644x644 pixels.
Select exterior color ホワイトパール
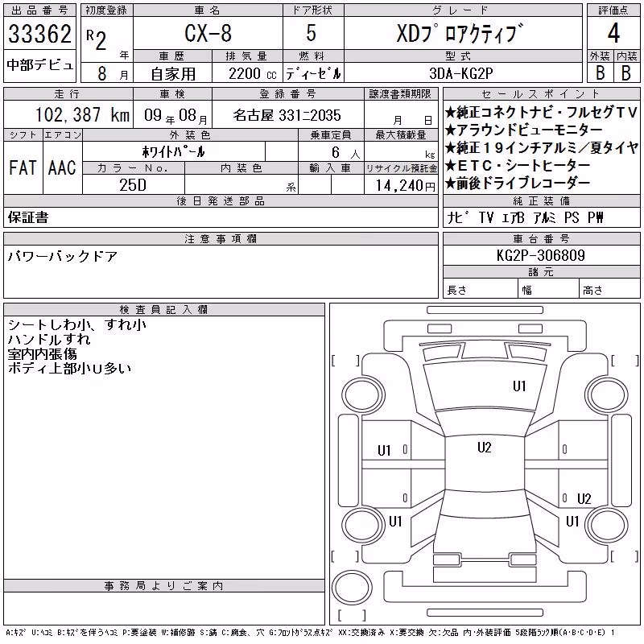(x=173, y=152)
